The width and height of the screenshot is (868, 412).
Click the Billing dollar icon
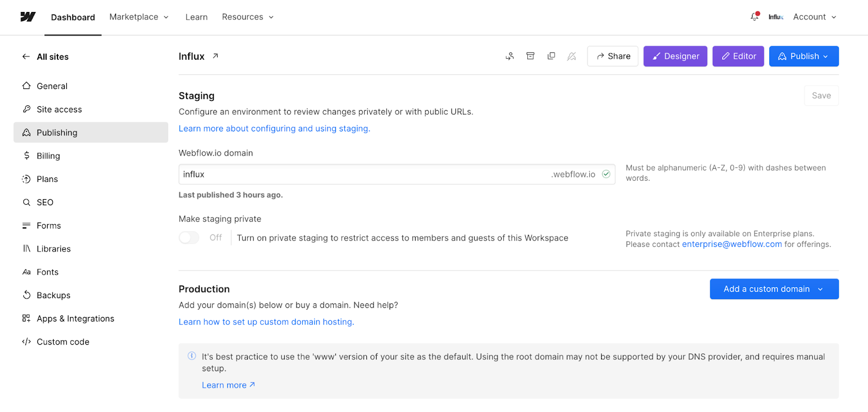(27, 156)
